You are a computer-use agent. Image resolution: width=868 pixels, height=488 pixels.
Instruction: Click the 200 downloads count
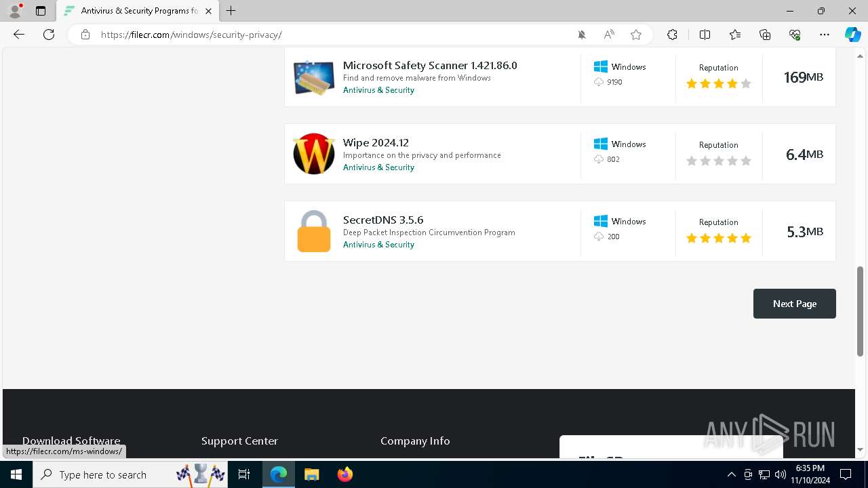click(x=613, y=237)
